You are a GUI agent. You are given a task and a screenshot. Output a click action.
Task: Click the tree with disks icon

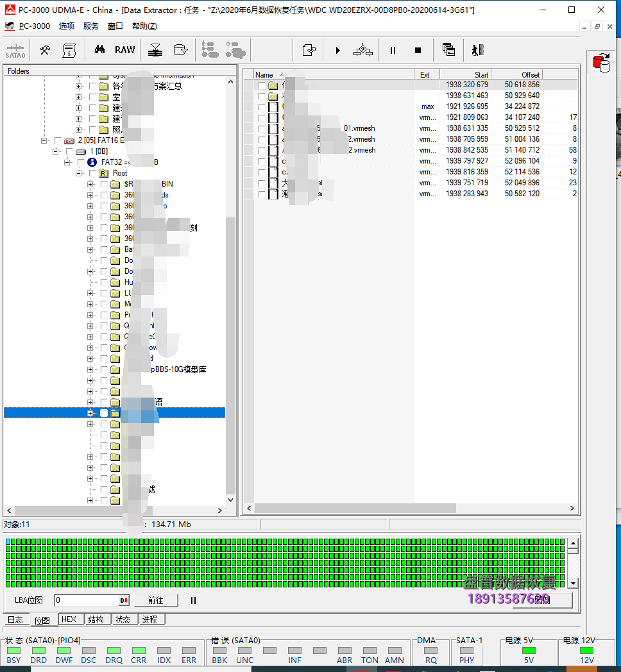(235, 50)
